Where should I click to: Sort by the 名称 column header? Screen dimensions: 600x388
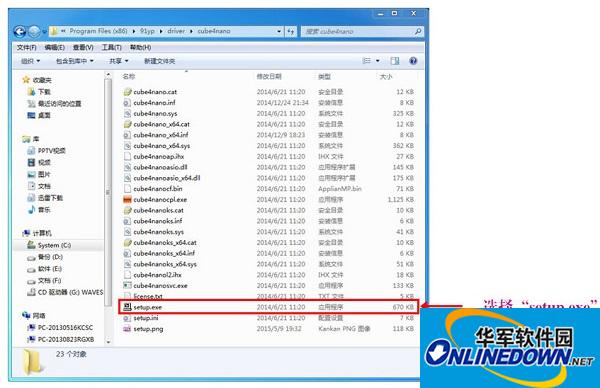coord(129,77)
